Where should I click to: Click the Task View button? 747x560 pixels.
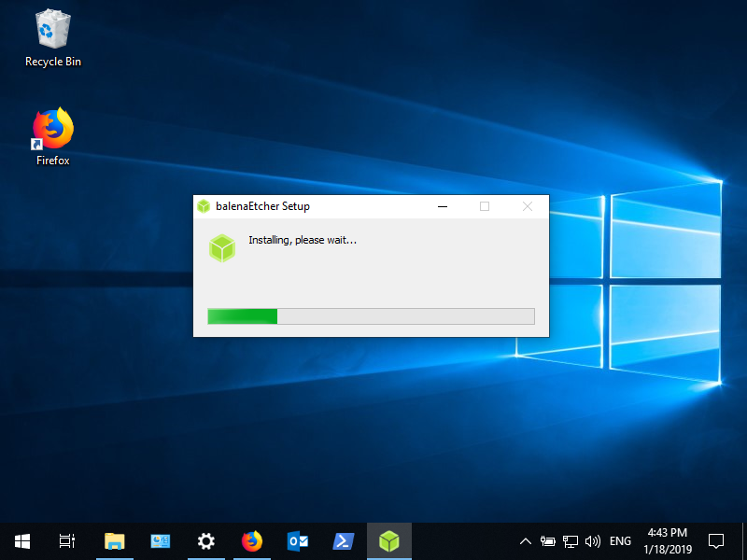[x=67, y=540]
